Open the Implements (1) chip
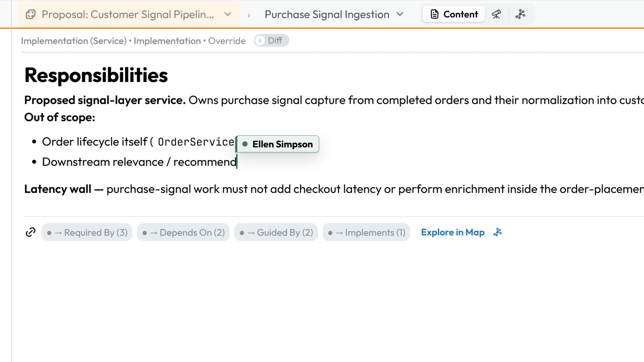The height and width of the screenshot is (362, 644). tap(366, 232)
